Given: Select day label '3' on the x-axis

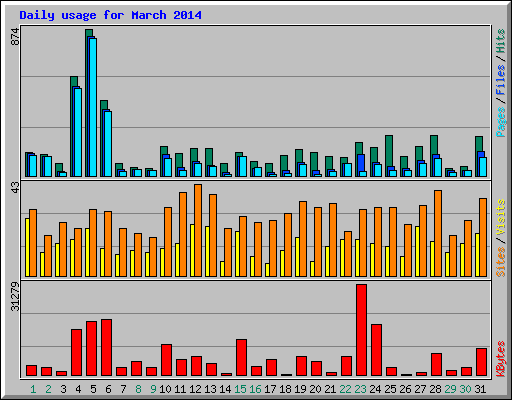Looking at the screenshot, I should pyautogui.click(x=63, y=389).
